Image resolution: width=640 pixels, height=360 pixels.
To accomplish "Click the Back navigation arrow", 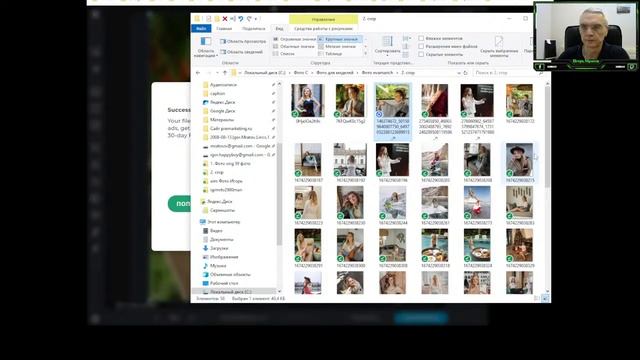I will 198,73.
